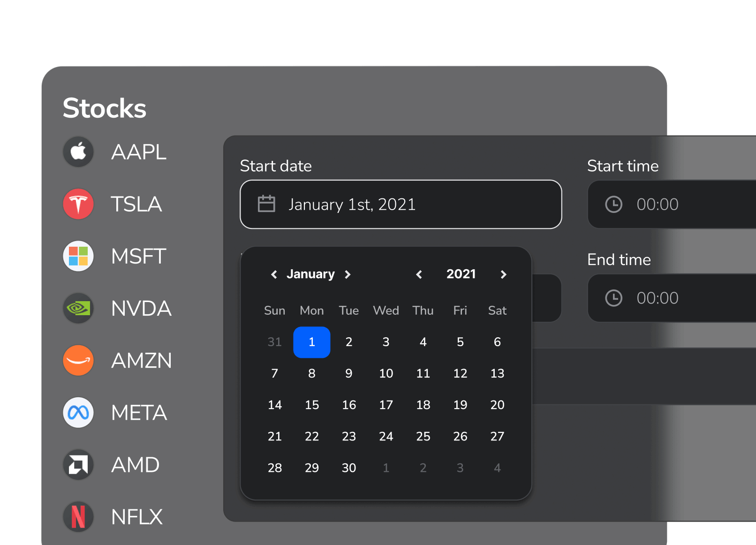This screenshot has height=545, width=756.
Task: Choose January 28 in the date picker
Action: pyautogui.click(x=275, y=468)
